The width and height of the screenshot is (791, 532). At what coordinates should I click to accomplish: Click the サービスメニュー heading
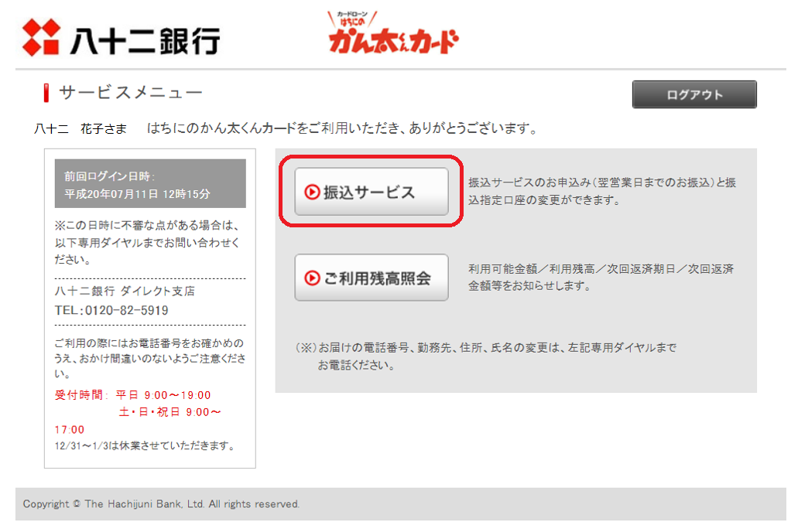pos(131,93)
